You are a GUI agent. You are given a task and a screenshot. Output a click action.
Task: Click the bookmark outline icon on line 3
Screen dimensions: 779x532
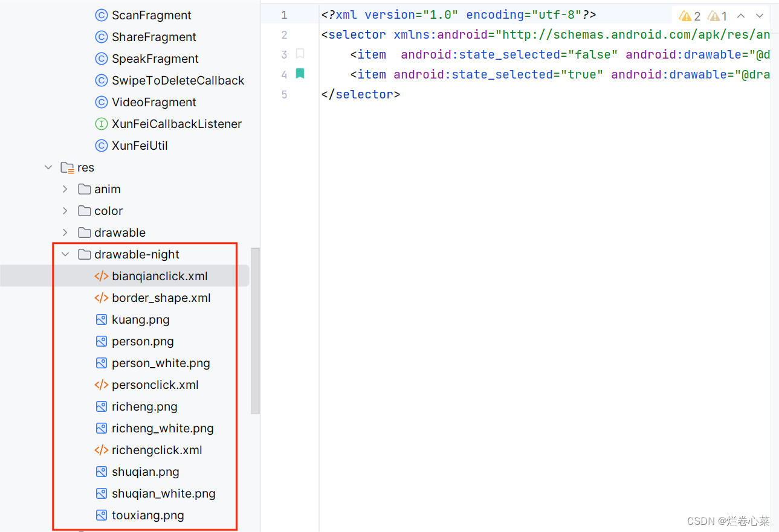pos(300,54)
